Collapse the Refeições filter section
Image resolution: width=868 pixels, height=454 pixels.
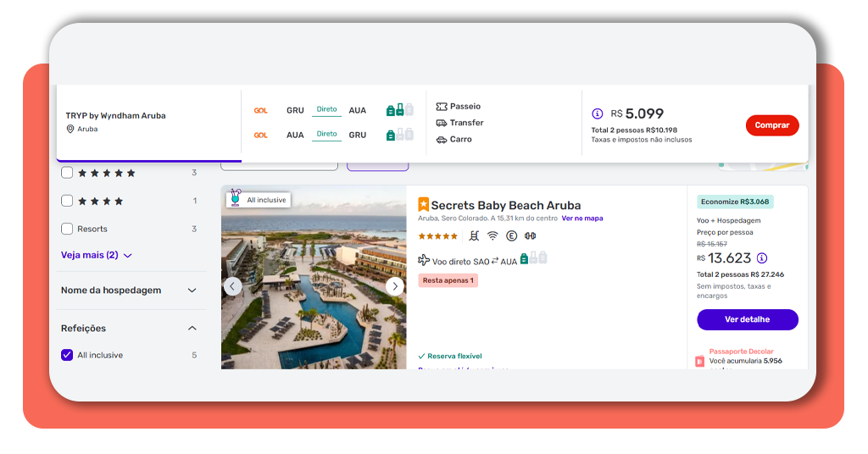click(192, 329)
